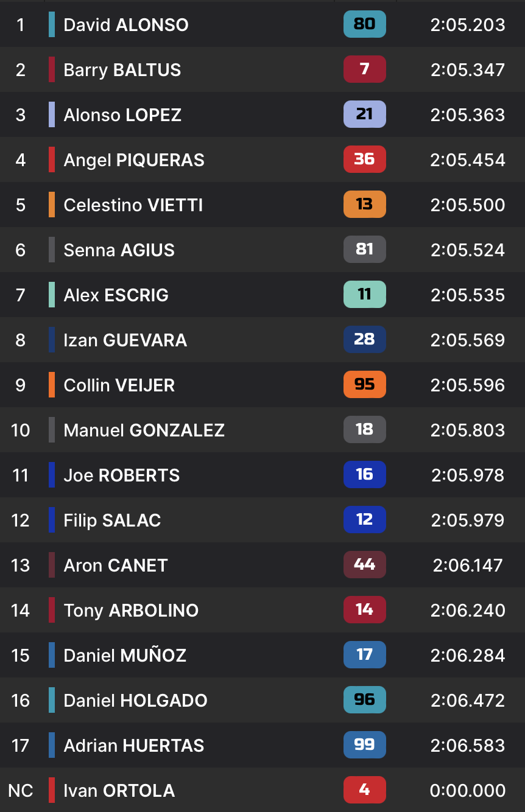Click the lavender number 21 badge
The width and height of the screenshot is (525, 812).
coord(364,114)
